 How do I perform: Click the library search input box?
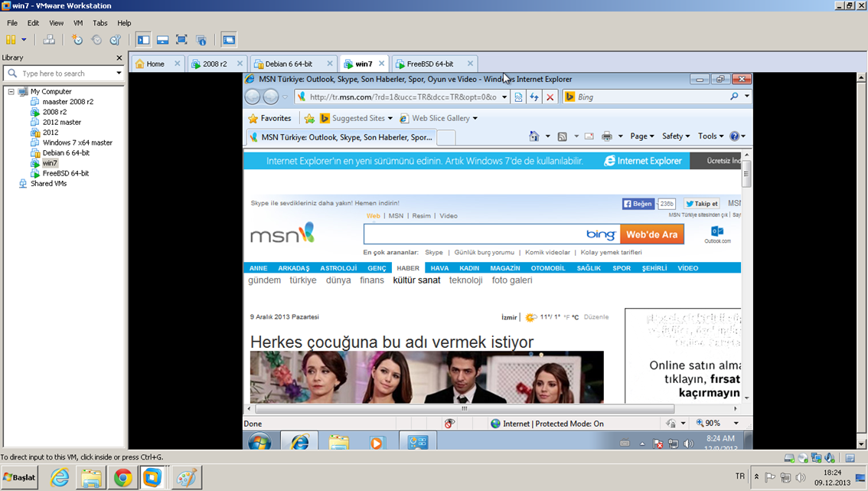coord(64,73)
